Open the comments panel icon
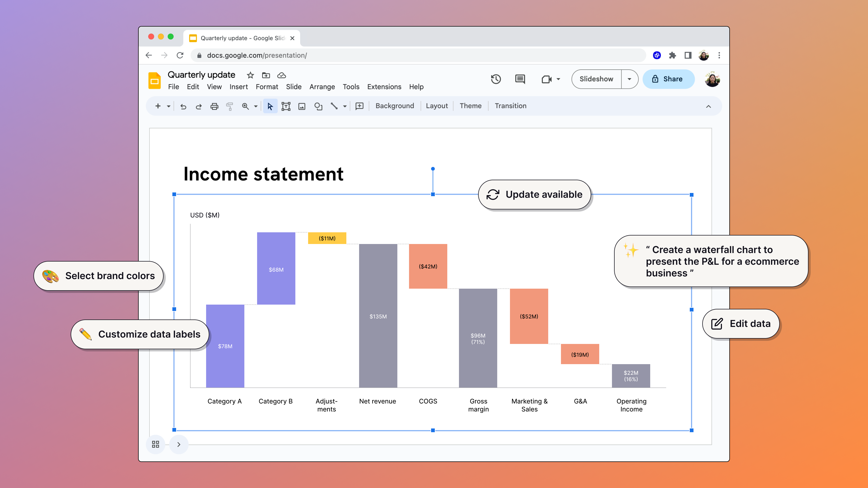The image size is (868, 488). coord(520,79)
